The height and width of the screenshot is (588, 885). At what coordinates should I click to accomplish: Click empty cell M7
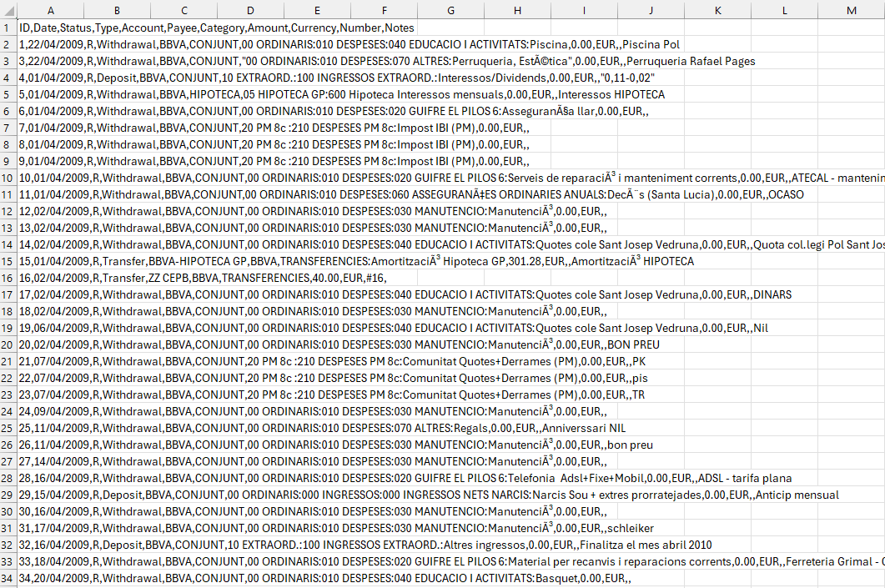coord(851,128)
